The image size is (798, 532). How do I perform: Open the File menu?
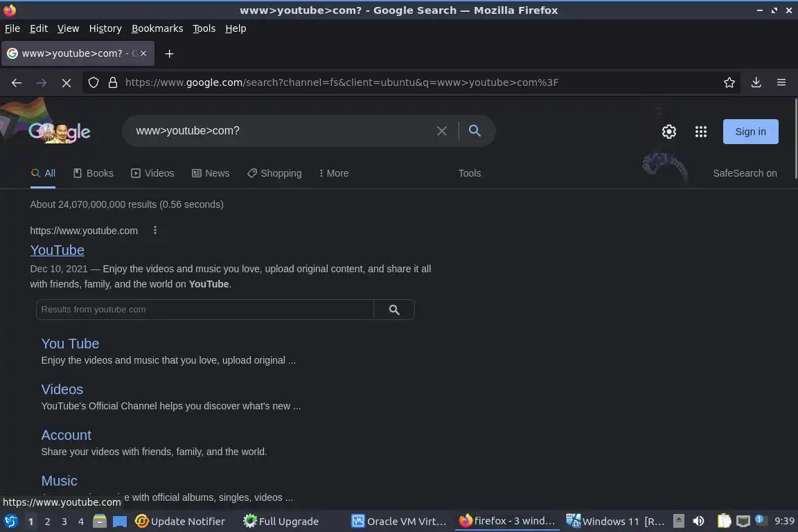tap(12, 28)
